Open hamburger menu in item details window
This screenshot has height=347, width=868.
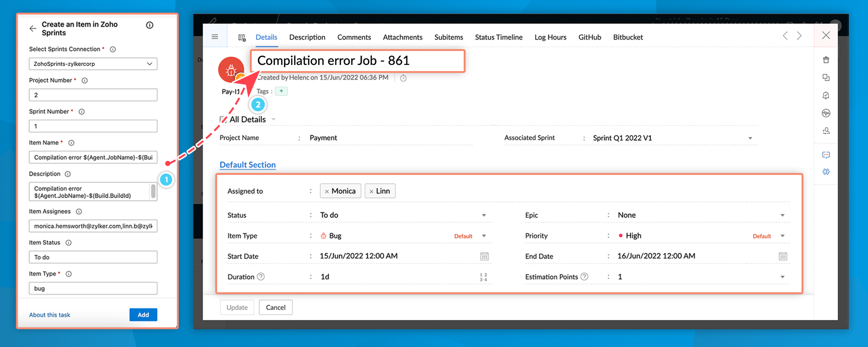pos(215,37)
